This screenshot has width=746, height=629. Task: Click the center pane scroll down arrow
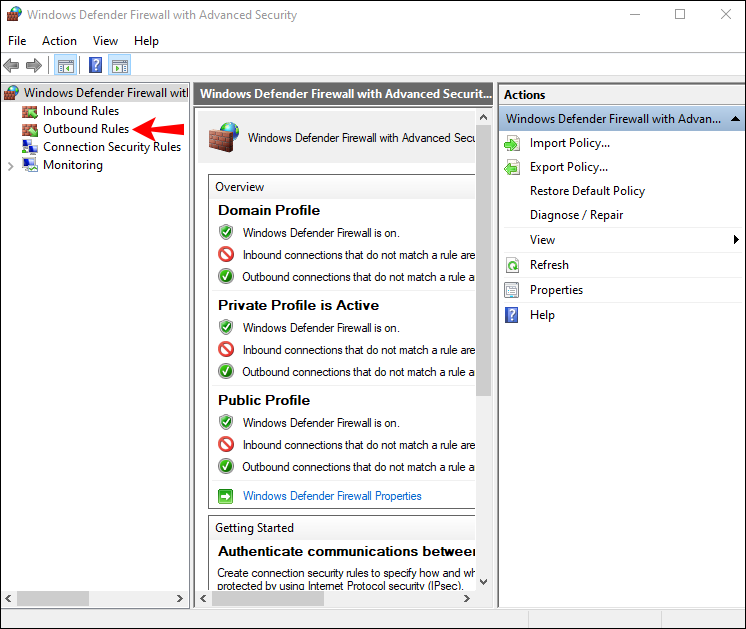pyautogui.click(x=483, y=582)
